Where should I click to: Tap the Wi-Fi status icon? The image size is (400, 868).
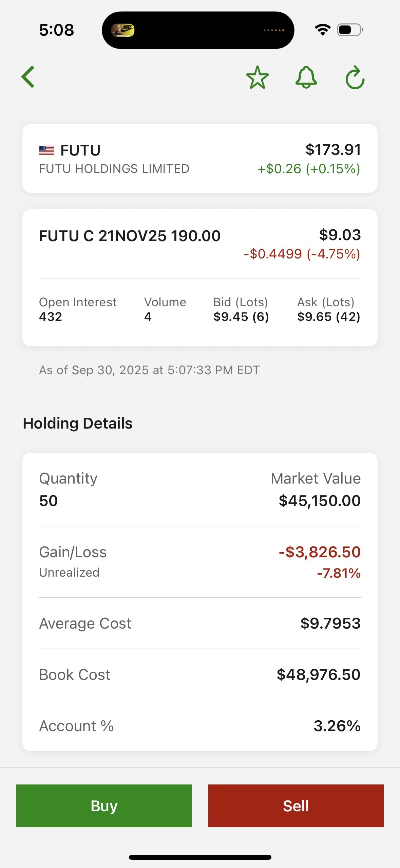click(323, 30)
